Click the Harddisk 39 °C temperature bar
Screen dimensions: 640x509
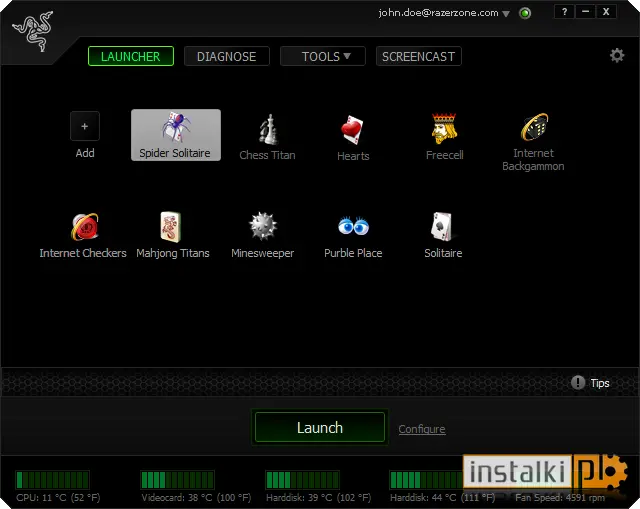point(302,480)
